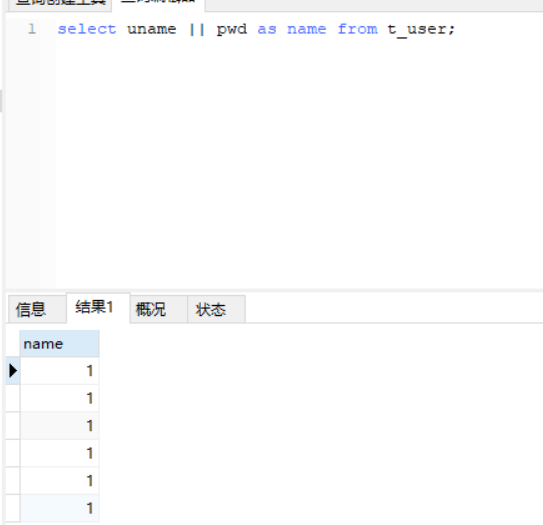Open the 状态 tab
The height and width of the screenshot is (525, 543).
pos(216,309)
